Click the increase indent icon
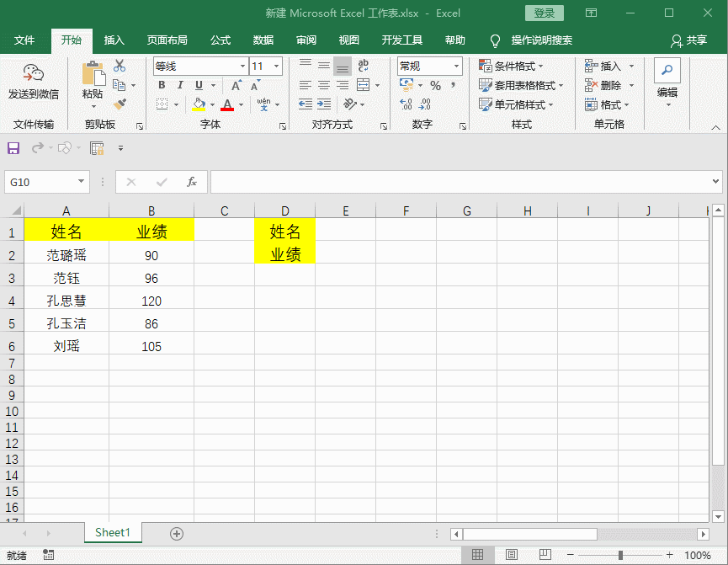 pos(324,104)
